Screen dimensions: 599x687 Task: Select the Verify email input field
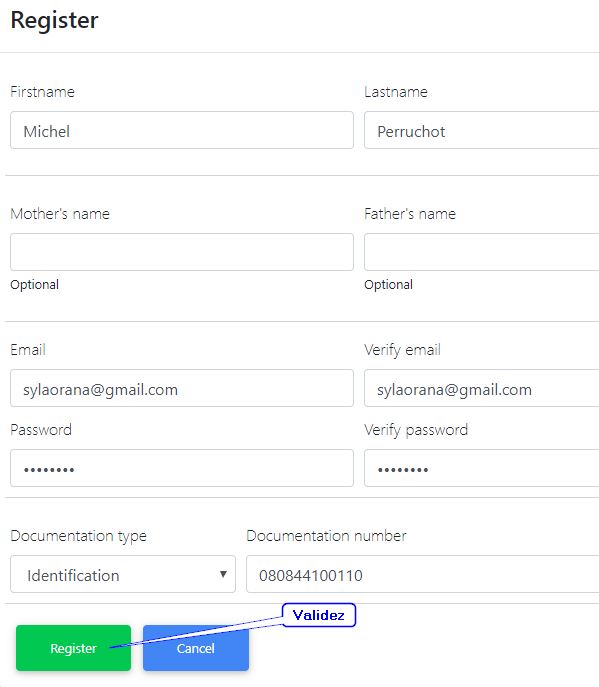pyautogui.click(x=482, y=388)
